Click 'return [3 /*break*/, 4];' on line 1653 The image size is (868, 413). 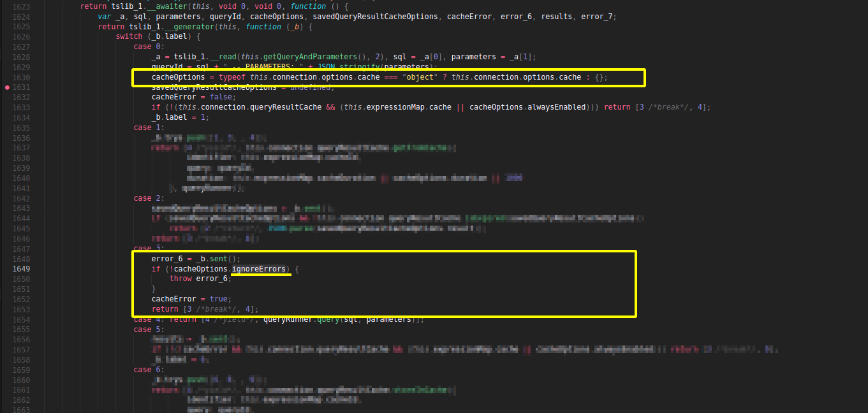(205, 309)
